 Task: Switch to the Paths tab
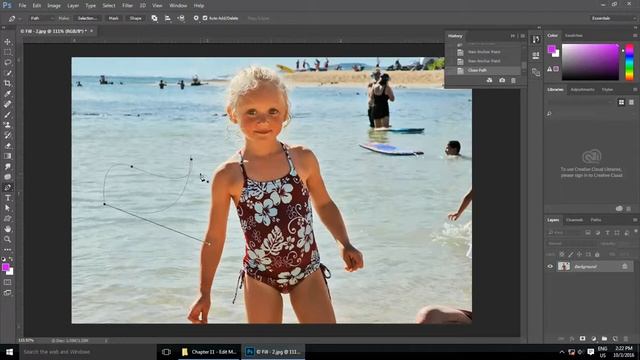596,220
